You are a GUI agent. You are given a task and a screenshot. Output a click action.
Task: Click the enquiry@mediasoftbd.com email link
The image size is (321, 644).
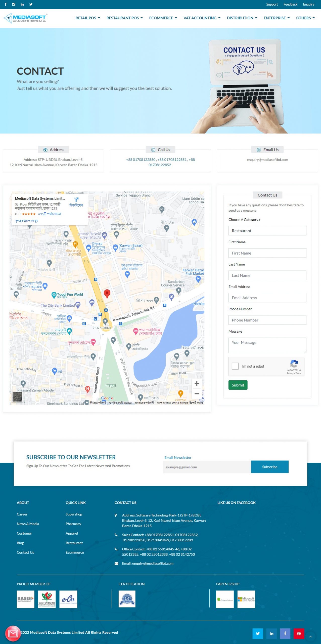coord(267,159)
